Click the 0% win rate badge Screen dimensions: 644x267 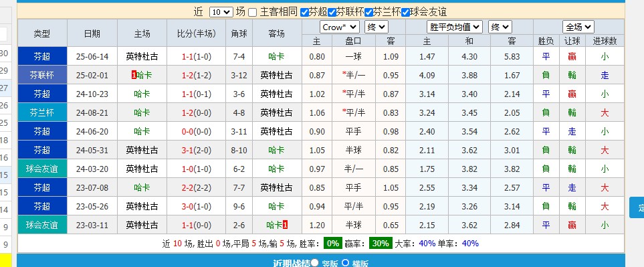[x=332, y=243]
